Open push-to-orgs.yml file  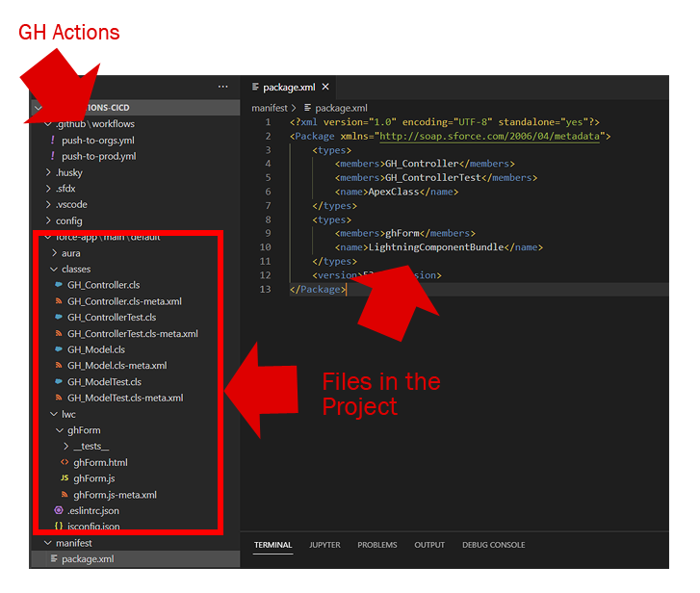pos(98,141)
